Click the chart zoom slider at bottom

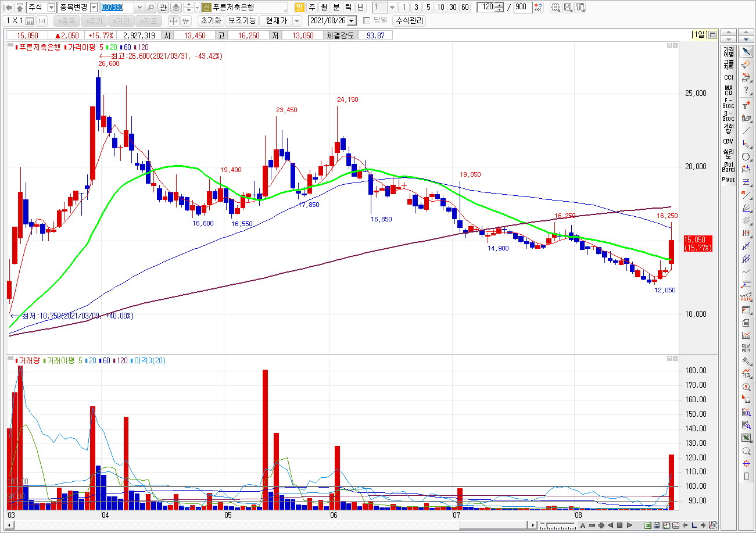coord(557,525)
